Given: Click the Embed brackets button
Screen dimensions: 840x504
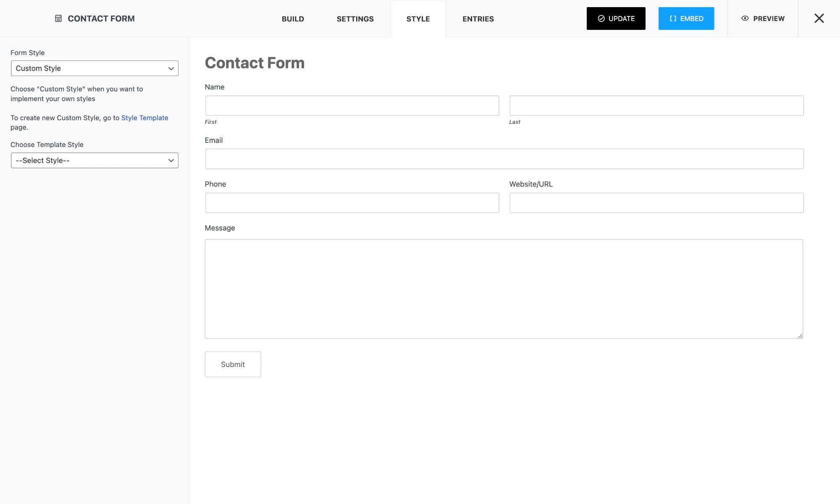Looking at the screenshot, I should point(686,18).
